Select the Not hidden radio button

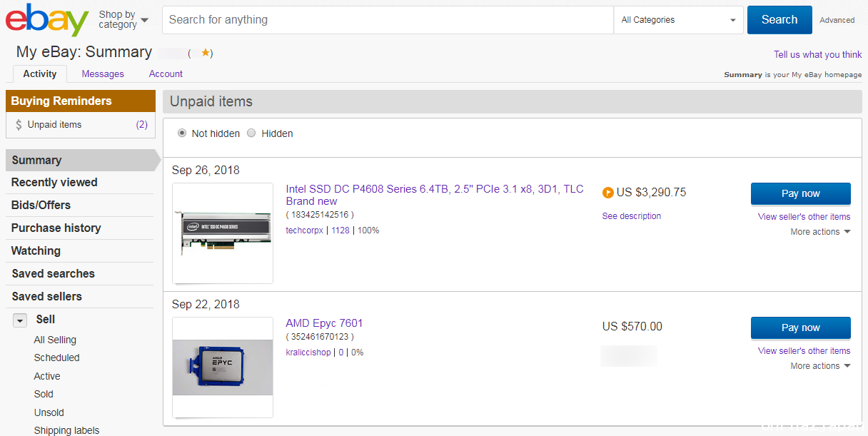click(182, 133)
